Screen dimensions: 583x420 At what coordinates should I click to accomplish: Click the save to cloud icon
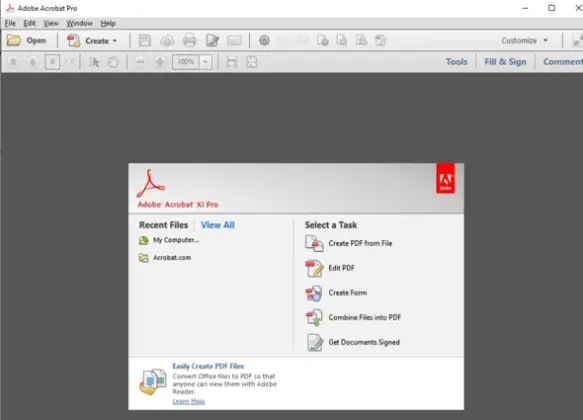(x=167, y=41)
